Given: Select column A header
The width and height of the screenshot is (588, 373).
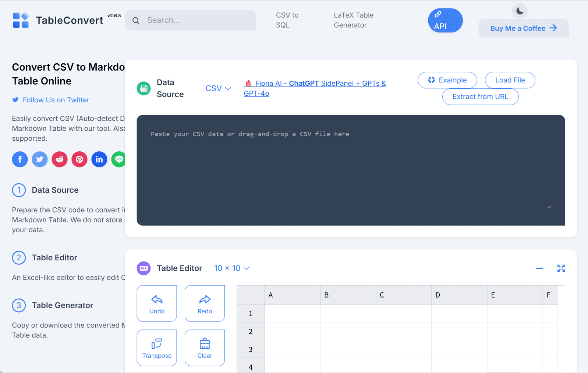Looking at the screenshot, I should [293, 295].
